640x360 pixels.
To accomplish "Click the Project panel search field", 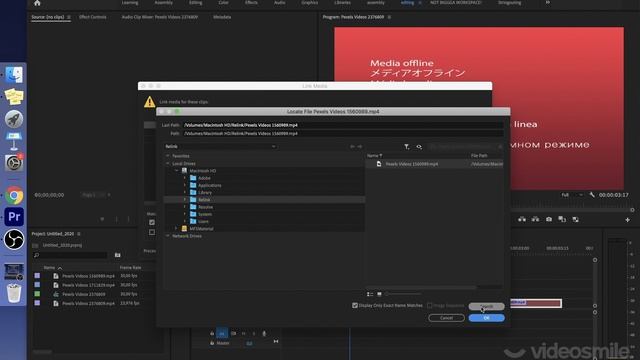I will 70,255.
